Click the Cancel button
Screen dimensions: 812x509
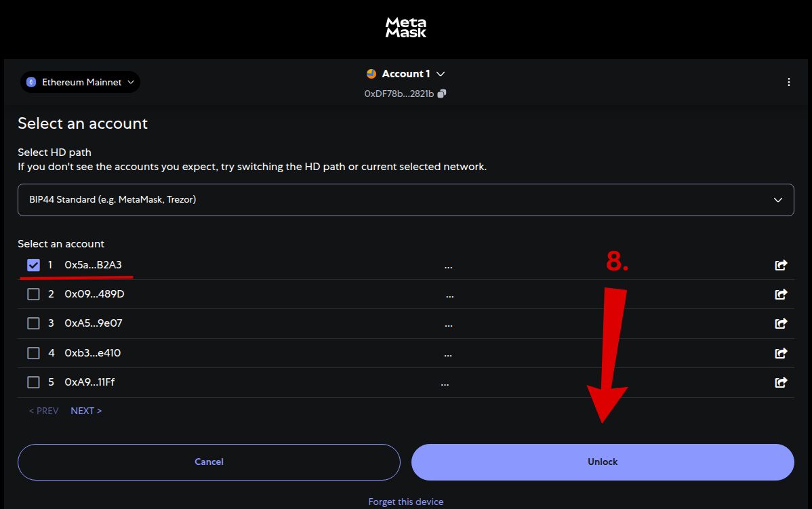tap(209, 462)
